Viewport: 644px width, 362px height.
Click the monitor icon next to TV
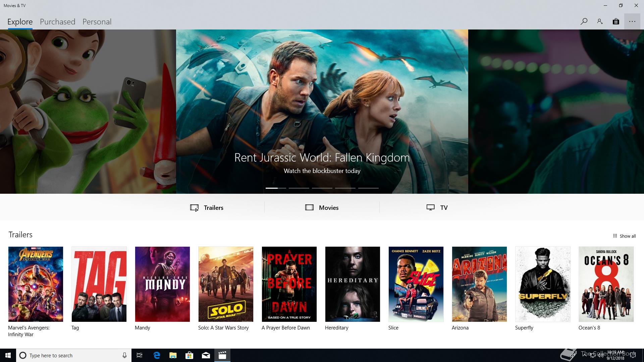click(430, 207)
